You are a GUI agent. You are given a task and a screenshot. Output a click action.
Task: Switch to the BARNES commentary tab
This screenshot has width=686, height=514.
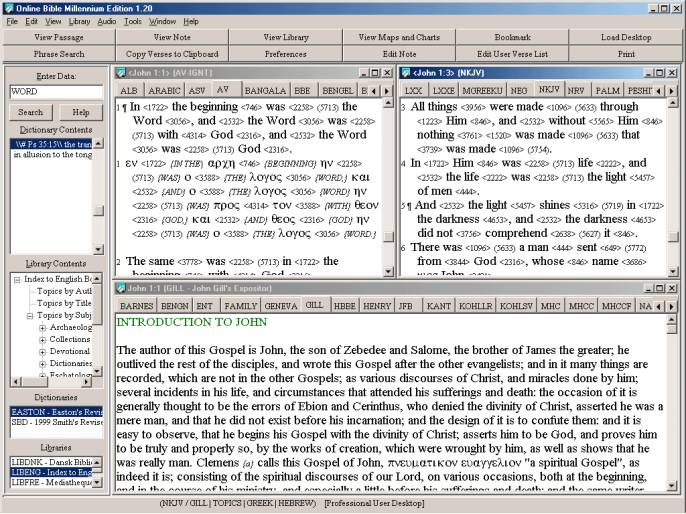(136, 306)
